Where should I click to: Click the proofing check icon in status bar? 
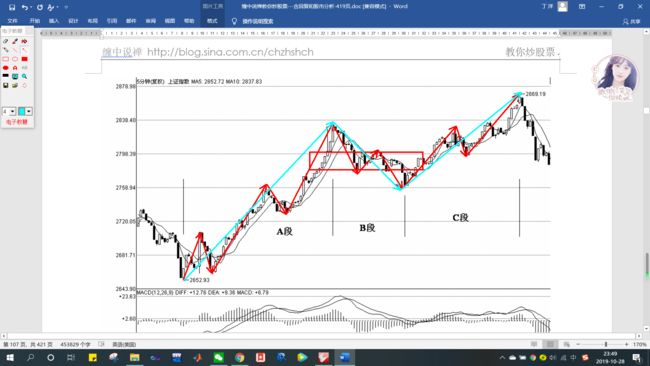click(x=102, y=344)
